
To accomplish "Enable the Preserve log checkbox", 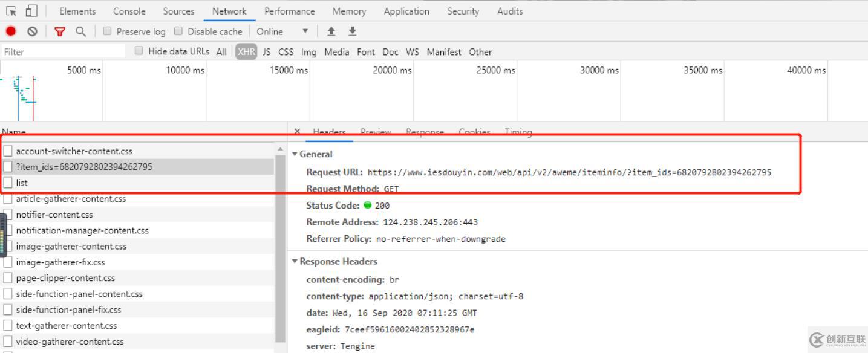I will pos(107,31).
